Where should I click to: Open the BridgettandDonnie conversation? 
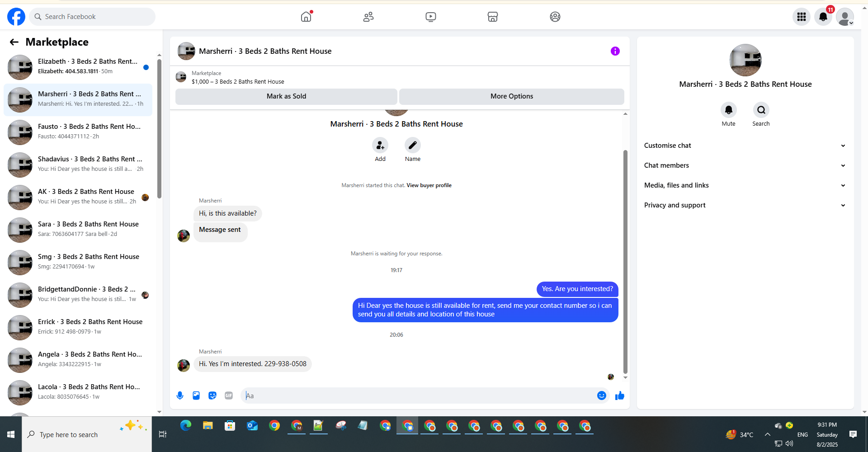pos(78,295)
